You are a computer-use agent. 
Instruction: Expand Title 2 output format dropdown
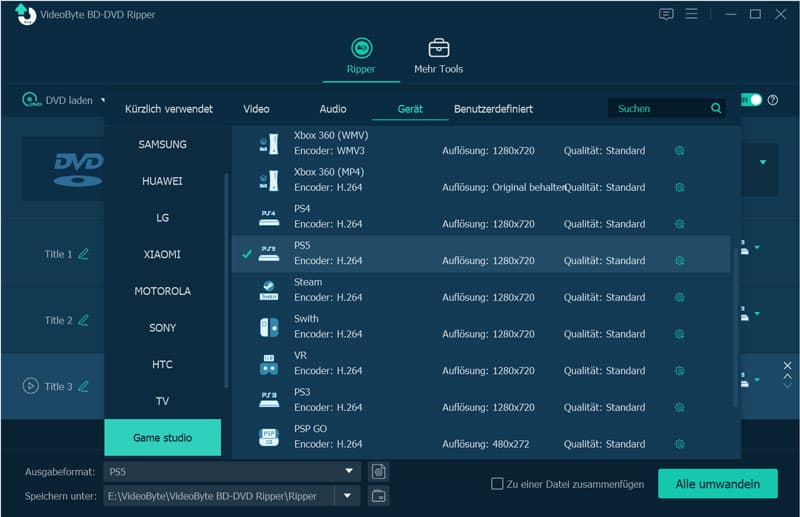(x=757, y=314)
